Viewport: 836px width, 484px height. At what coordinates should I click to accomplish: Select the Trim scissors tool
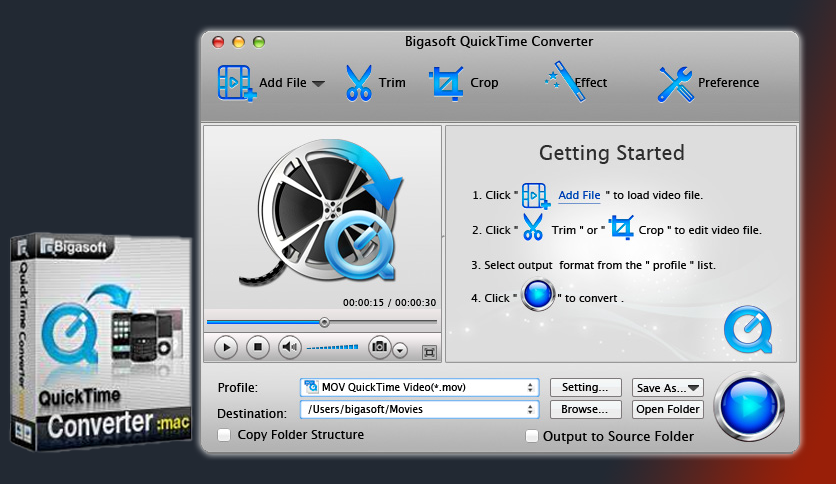[x=358, y=83]
